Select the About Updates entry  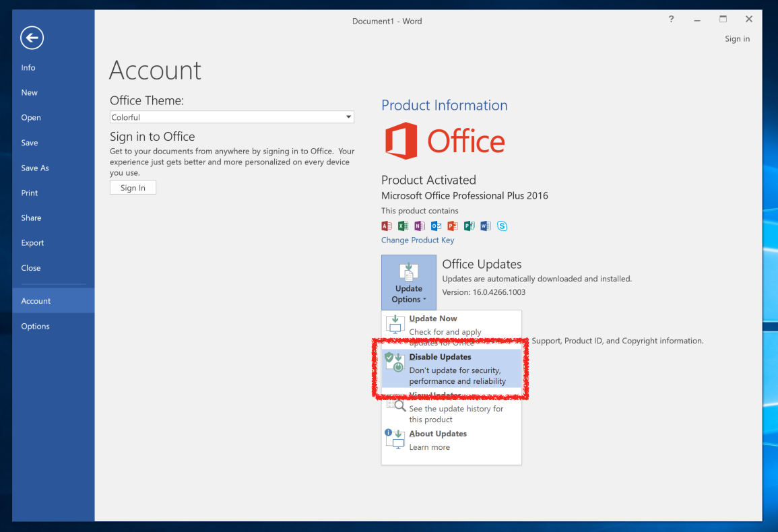(x=451, y=440)
